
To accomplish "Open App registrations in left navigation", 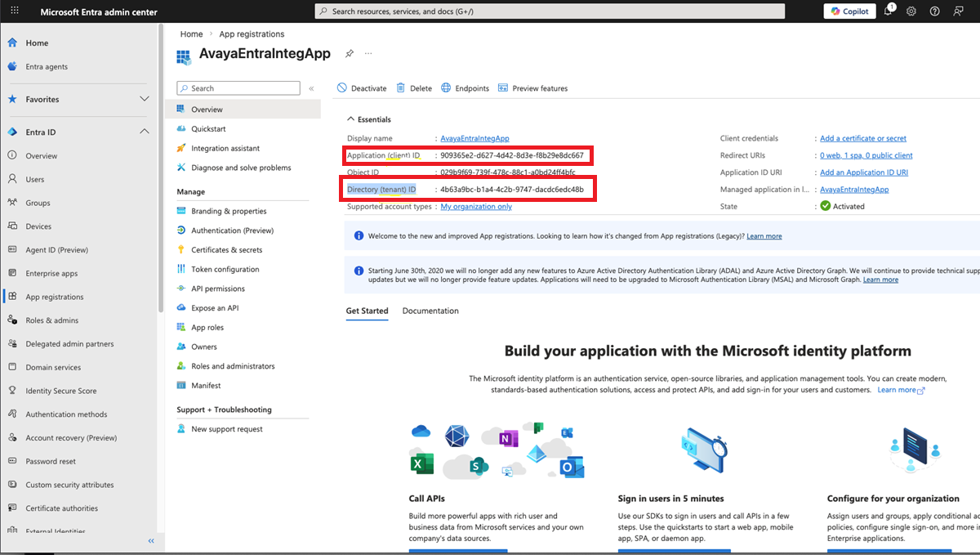I will coord(54,298).
